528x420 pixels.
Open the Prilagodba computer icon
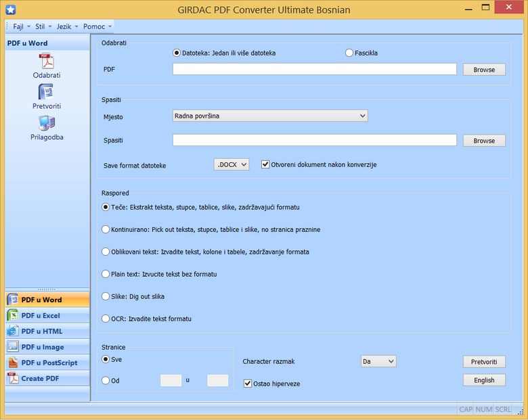click(47, 123)
